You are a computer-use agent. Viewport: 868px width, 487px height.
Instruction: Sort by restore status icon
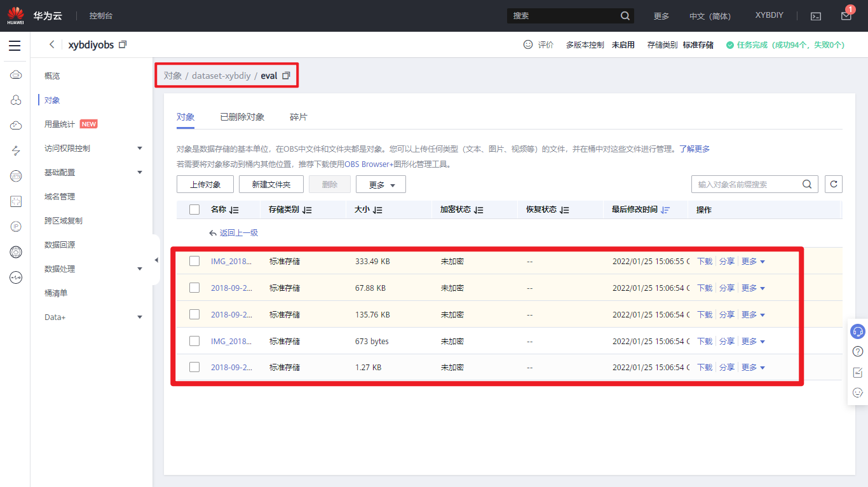tap(564, 210)
